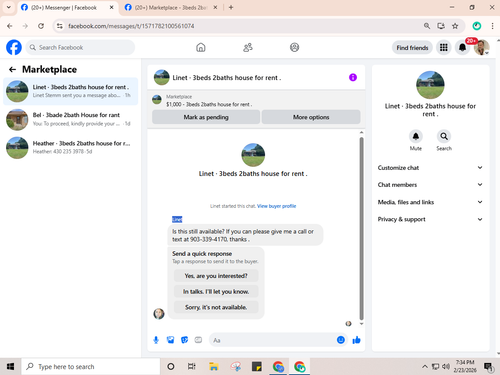Send quick response In talks. I'll let you know.
Viewport: 500px width, 375px height.
pos(216,291)
